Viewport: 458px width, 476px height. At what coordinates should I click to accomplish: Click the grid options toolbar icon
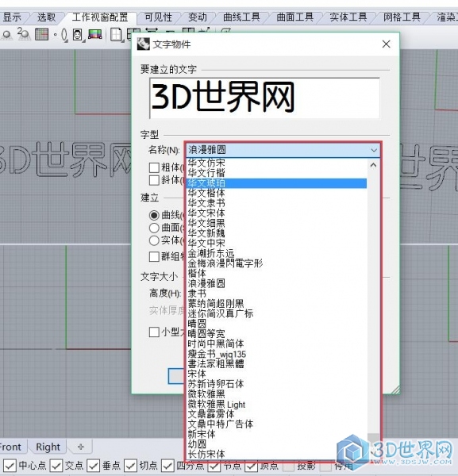coord(41,34)
